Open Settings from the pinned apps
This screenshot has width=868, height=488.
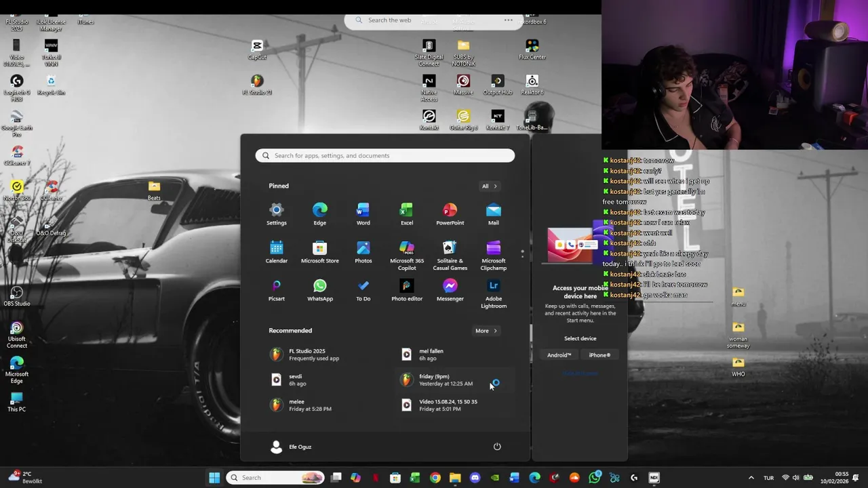(277, 214)
